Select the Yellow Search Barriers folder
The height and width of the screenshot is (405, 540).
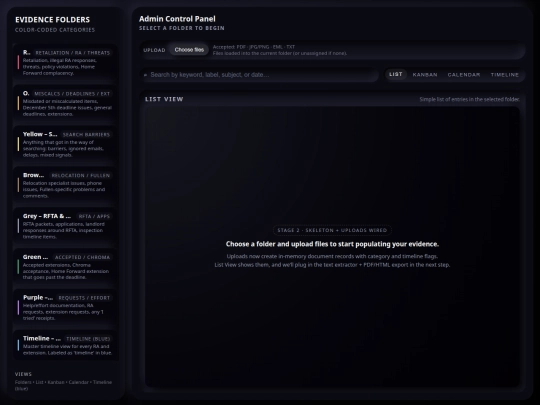tap(65, 145)
